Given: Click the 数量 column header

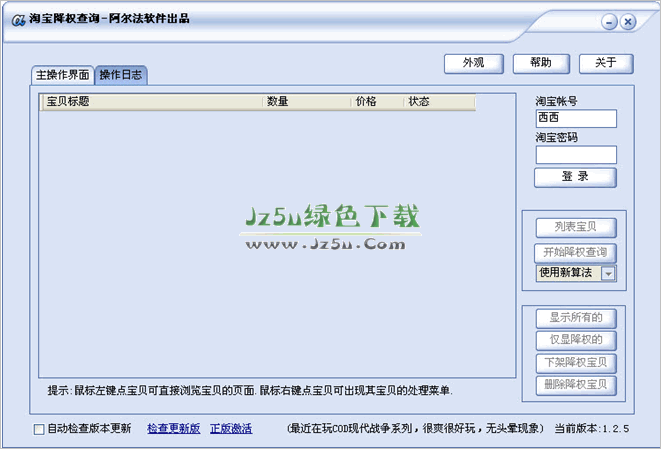Looking at the screenshot, I should pyautogui.click(x=307, y=102).
